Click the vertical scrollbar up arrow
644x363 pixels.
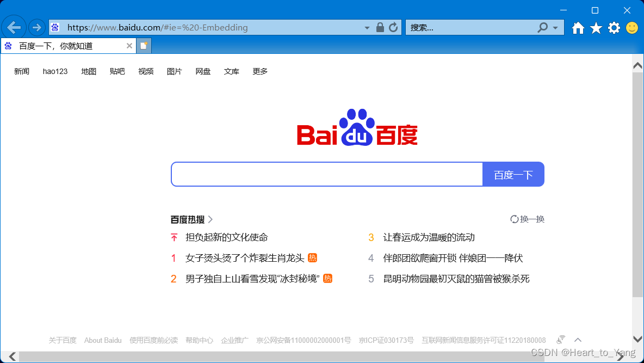pyautogui.click(x=637, y=65)
